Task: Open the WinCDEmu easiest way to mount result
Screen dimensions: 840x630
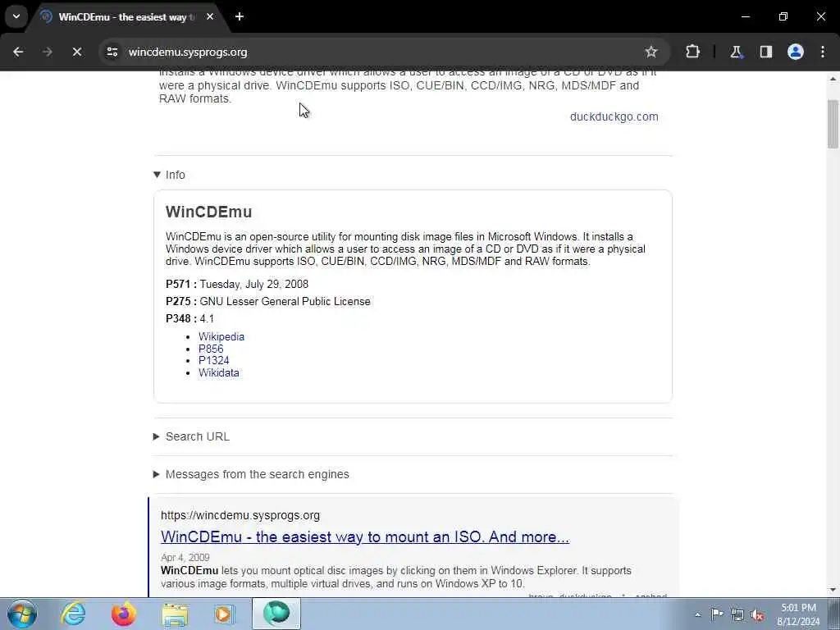Action: [365, 536]
